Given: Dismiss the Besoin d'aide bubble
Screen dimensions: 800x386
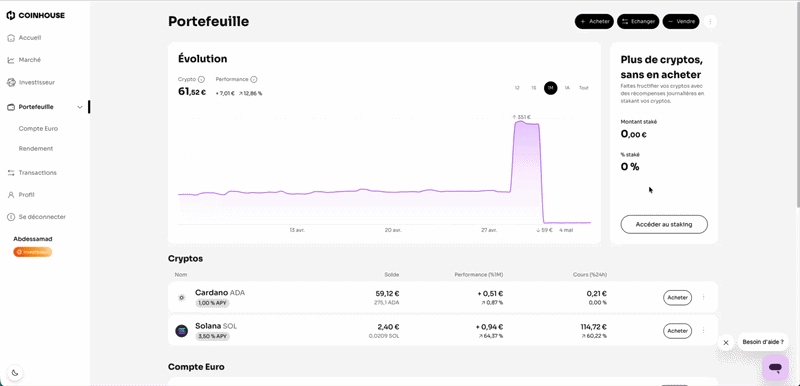Looking at the screenshot, I should point(726,343).
